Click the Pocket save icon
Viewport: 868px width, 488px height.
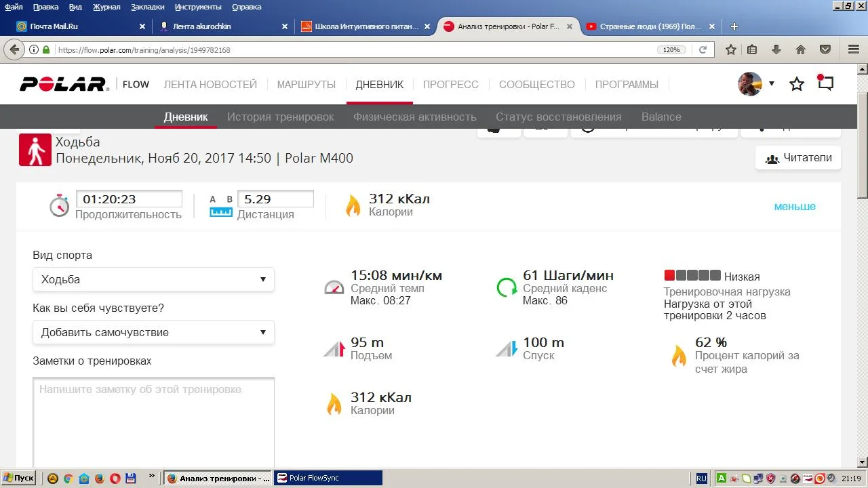point(825,49)
